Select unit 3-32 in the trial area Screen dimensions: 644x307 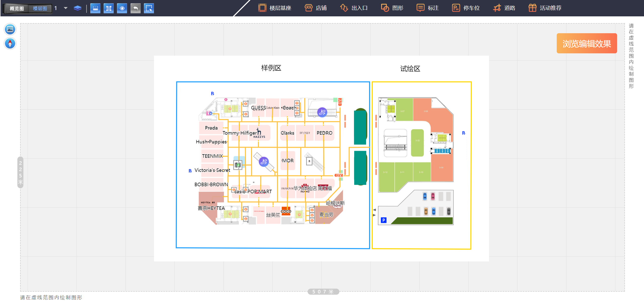pyautogui.click(x=417, y=143)
